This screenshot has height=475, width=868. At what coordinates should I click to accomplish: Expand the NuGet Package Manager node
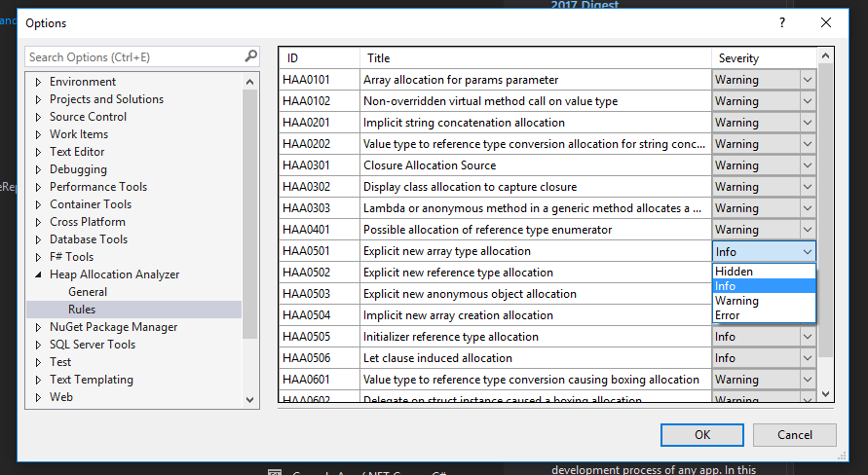[x=38, y=327]
